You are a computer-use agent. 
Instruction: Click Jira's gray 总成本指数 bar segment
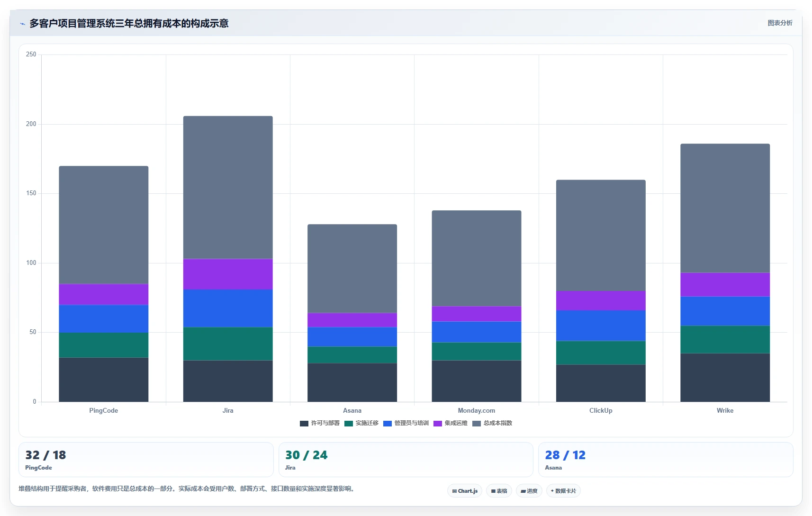point(228,188)
